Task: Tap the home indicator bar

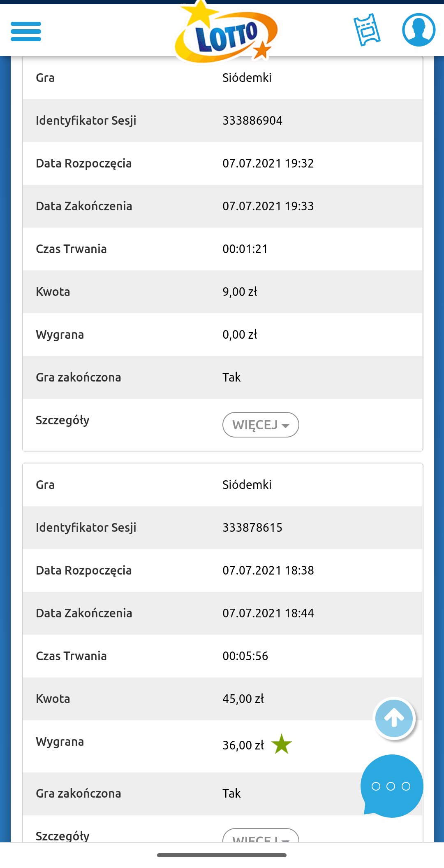Action: pyautogui.click(x=222, y=855)
